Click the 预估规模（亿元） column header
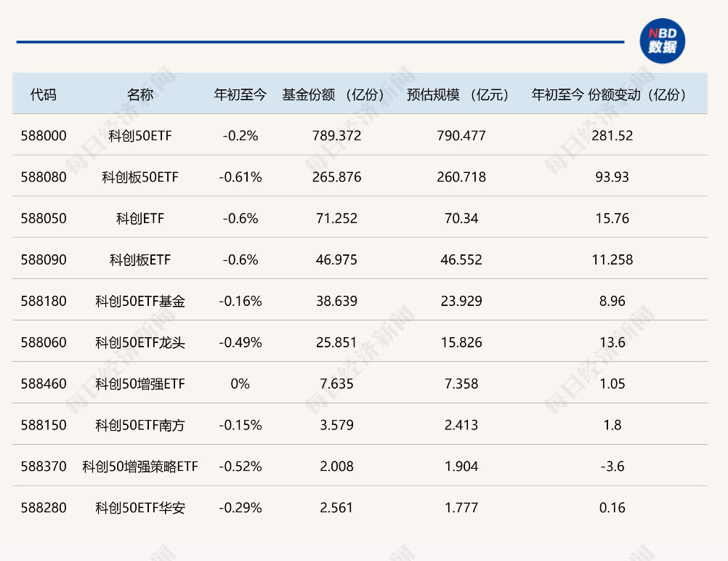 click(461, 94)
